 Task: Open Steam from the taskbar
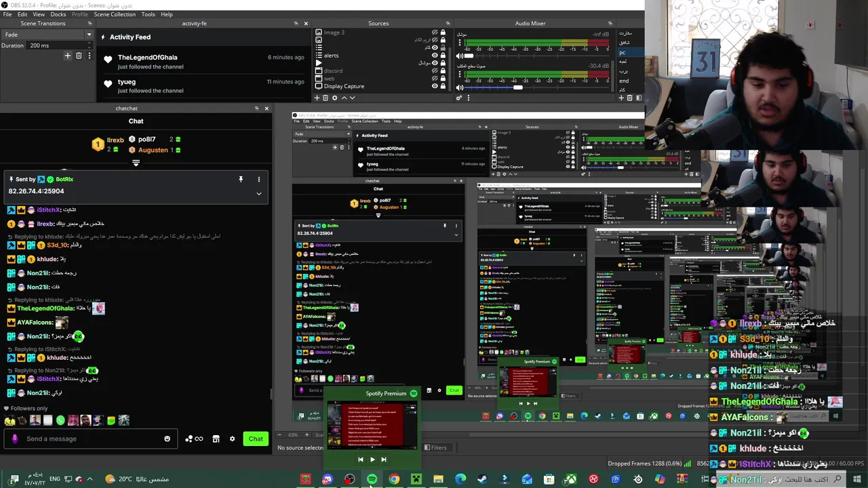482,479
